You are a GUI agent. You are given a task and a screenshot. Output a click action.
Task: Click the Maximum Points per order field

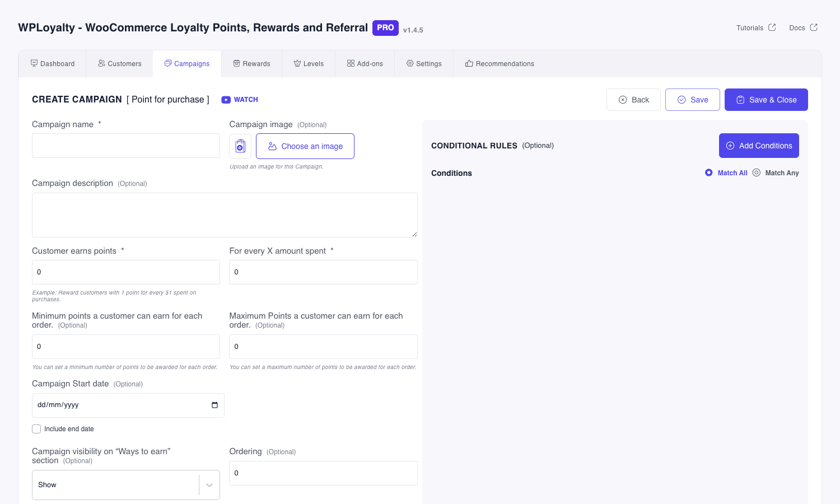(x=323, y=347)
